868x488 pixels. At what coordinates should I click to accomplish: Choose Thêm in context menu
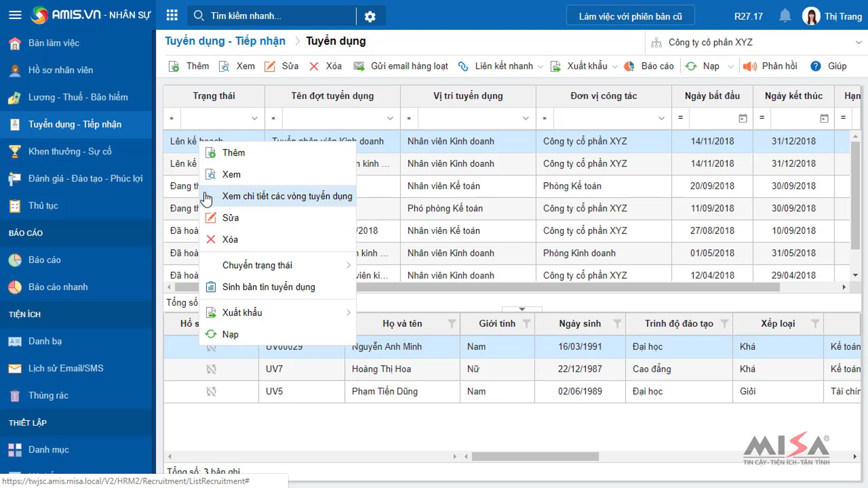pos(277,153)
